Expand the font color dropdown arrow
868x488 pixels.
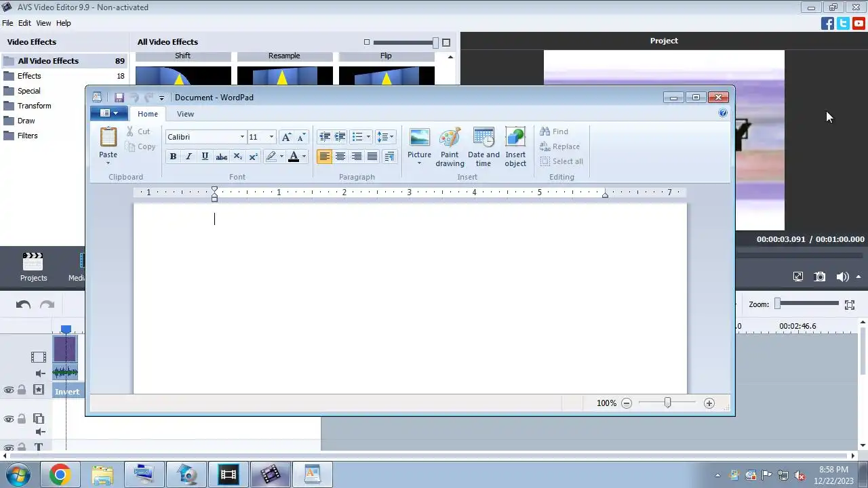[304, 157]
